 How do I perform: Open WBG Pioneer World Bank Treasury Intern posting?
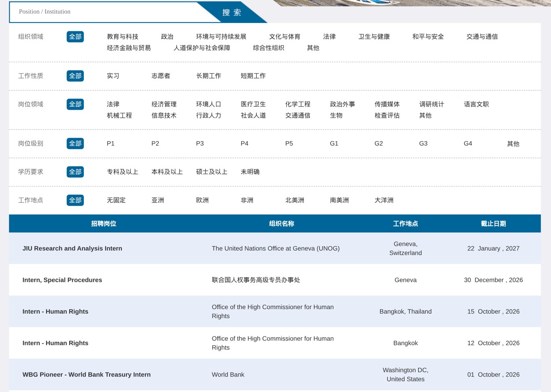(86, 374)
